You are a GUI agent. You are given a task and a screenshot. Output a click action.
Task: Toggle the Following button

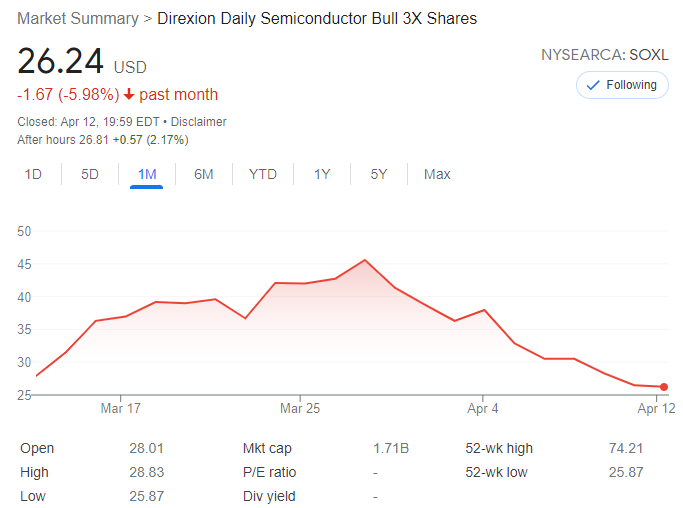coord(622,85)
